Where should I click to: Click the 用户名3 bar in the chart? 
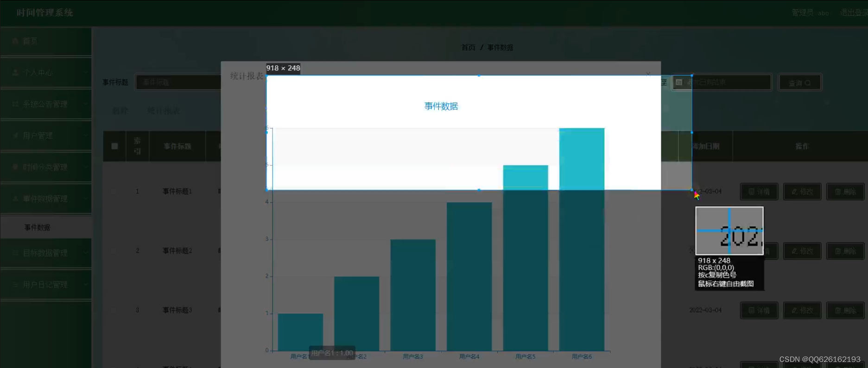click(413, 295)
